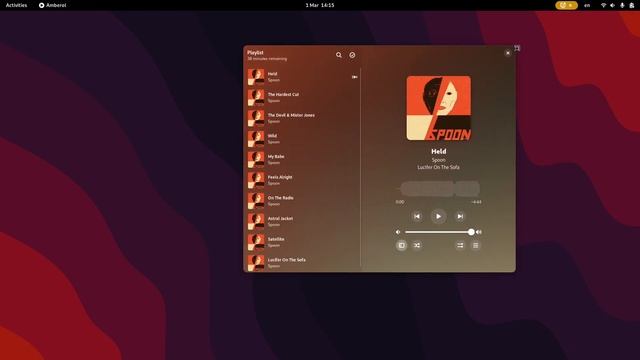Change the repeat mode button
Image resolution: width=640 pixels, height=360 pixels.
click(x=460, y=245)
